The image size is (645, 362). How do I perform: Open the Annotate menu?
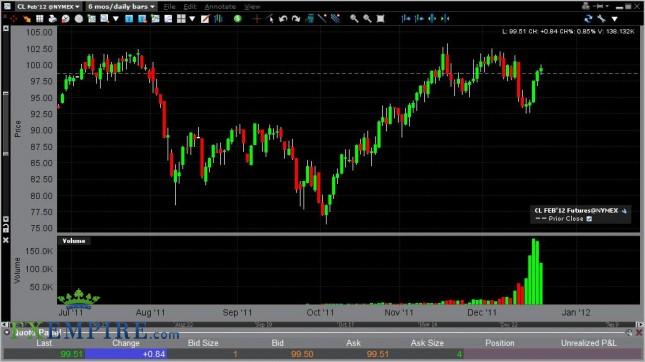(220, 7)
